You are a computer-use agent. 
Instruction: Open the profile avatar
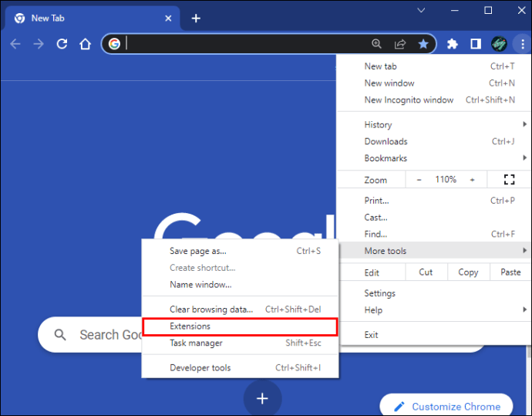point(499,44)
